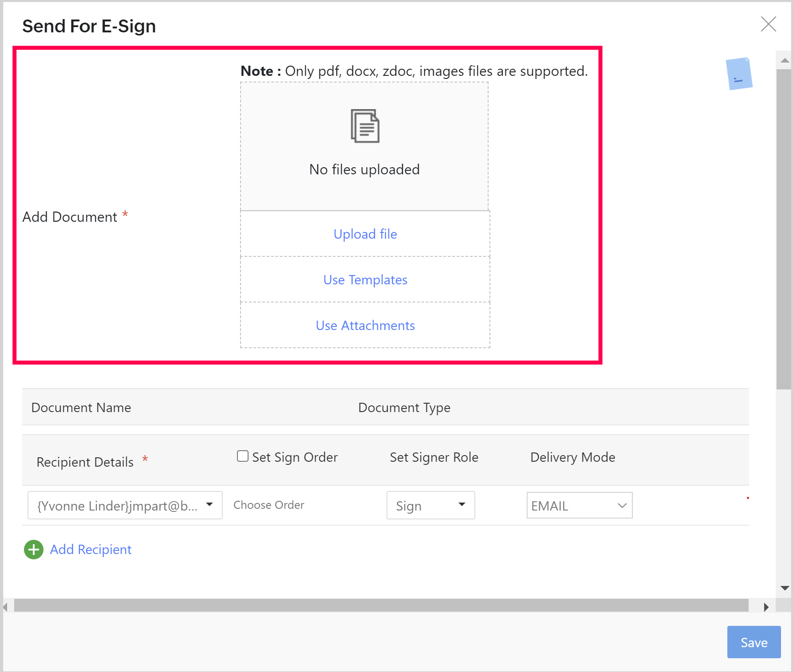Open the Yvonne Linder recipient dropdown

point(125,505)
